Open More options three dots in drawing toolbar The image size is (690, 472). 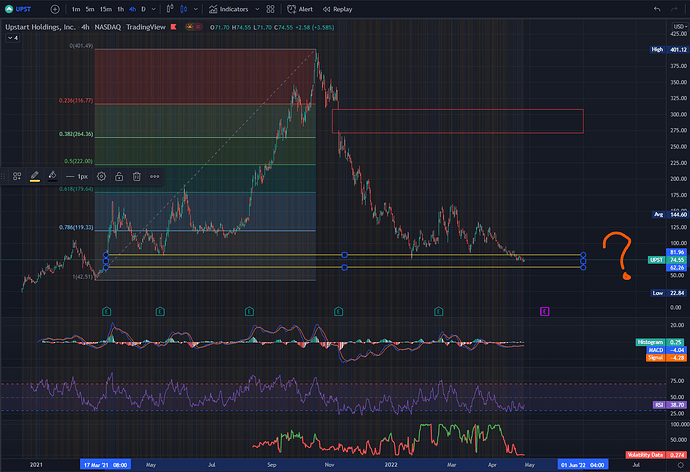(x=154, y=176)
